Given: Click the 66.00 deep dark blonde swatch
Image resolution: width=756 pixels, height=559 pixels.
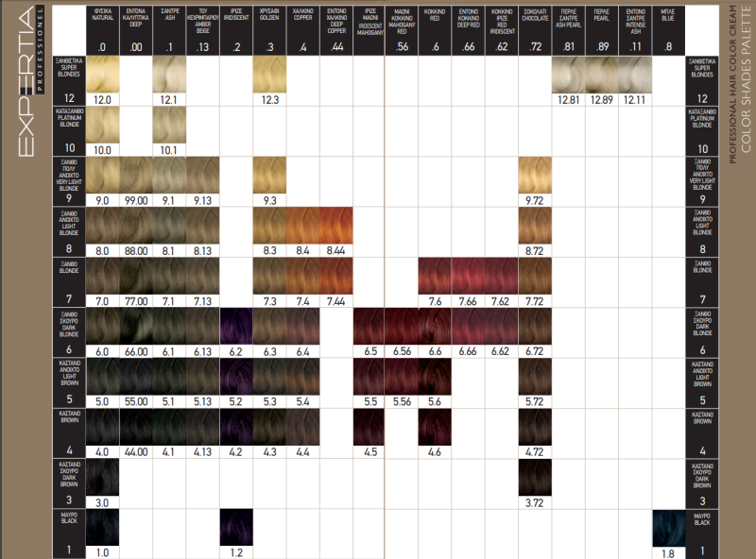Looking at the screenshot, I should [x=136, y=327].
